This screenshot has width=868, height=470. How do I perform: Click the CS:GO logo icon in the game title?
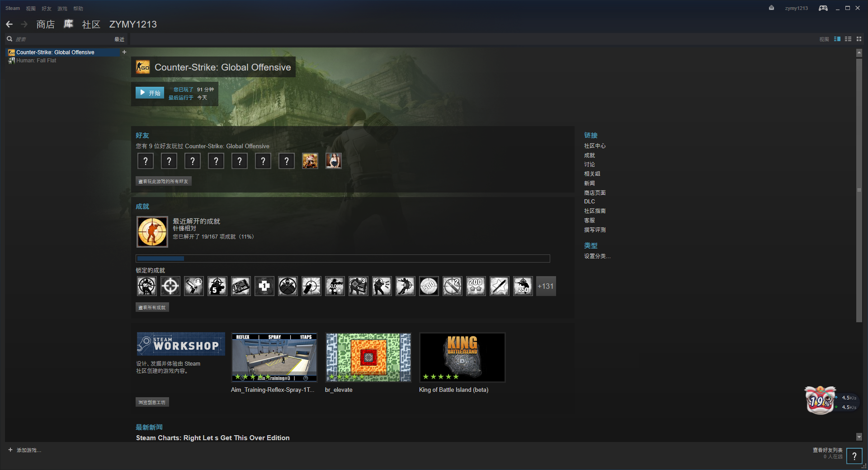pyautogui.click(x=143, y=67)
